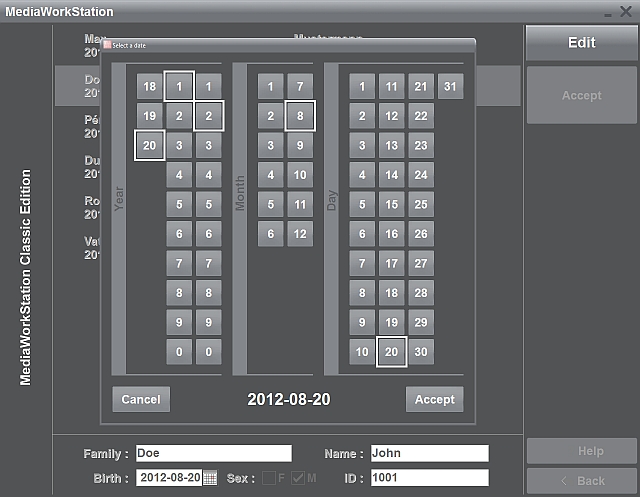
Task: Select day 20 in Day panel
Action: 391,352
